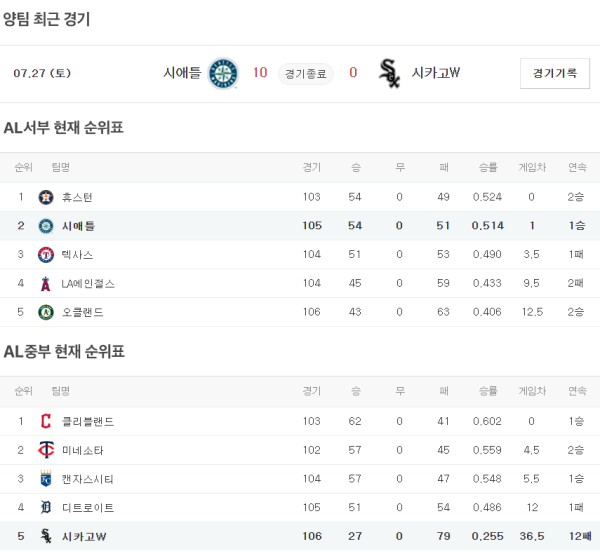
Task: Open the 캔자스시티 team name link
Action: point(88,479)
